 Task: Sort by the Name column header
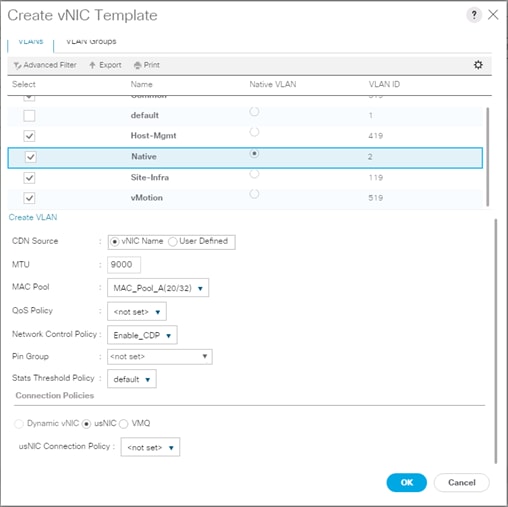click(x=141, y=84)
